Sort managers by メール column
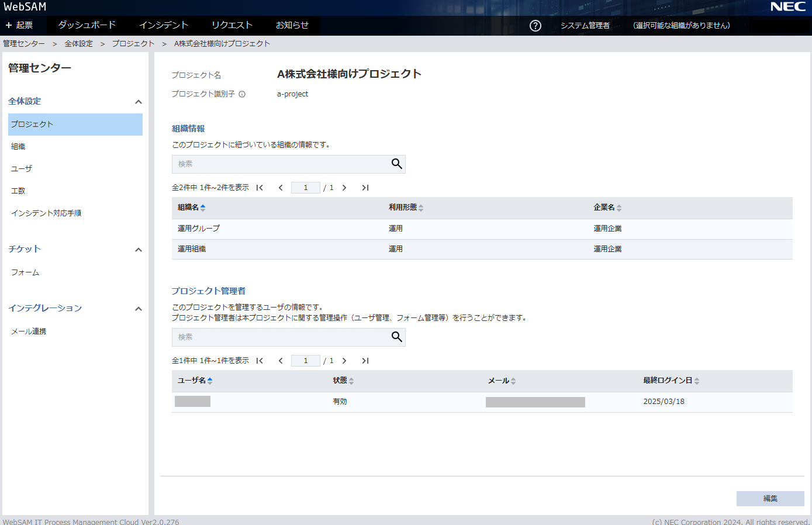 coord(502,381)
